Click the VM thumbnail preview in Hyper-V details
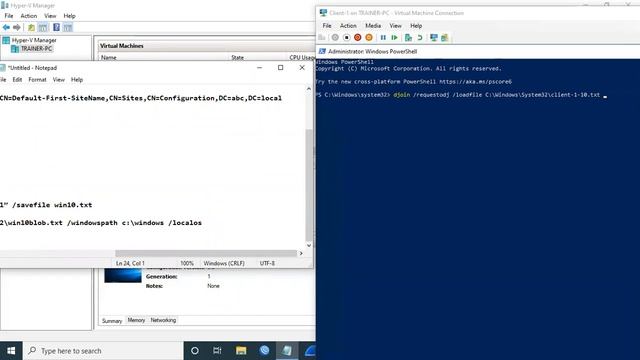 123,276
